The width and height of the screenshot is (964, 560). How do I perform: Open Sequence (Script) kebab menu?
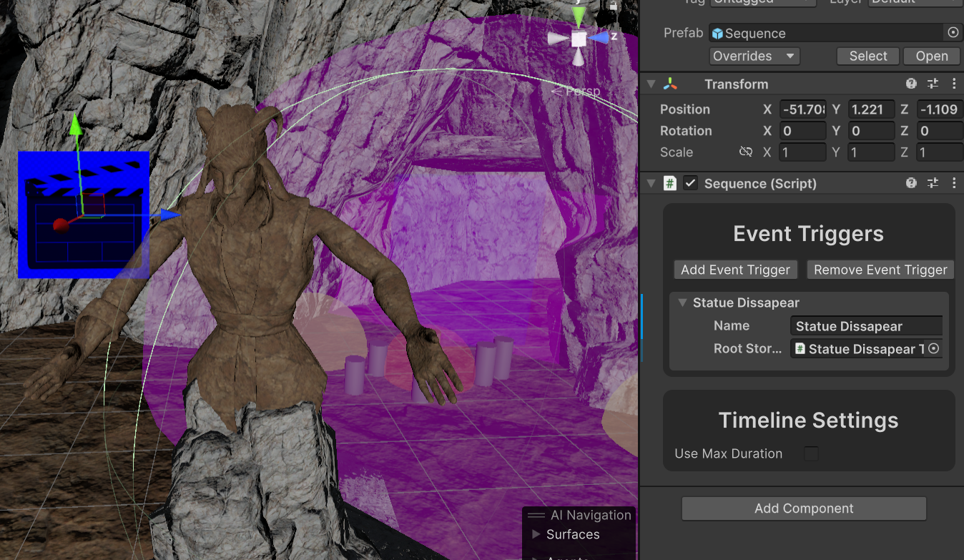[954, 183]
